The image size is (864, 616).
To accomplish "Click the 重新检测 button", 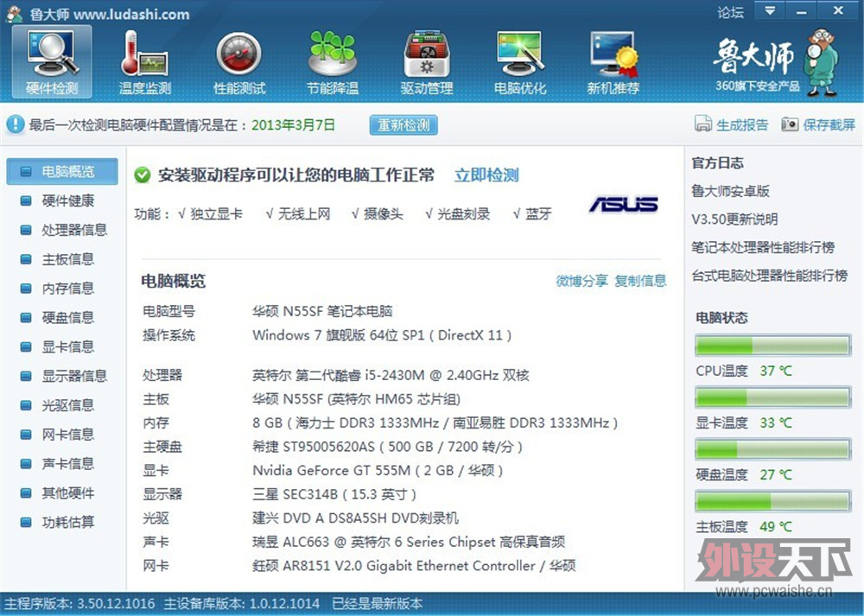I will (x=403, y=125).
